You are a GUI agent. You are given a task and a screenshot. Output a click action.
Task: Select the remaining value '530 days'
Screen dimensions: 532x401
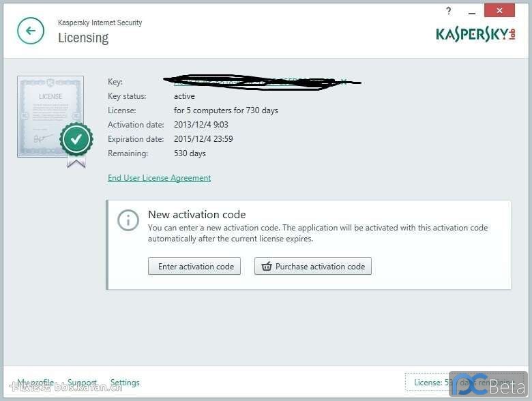pyautogui.click(x=190, y=153)
